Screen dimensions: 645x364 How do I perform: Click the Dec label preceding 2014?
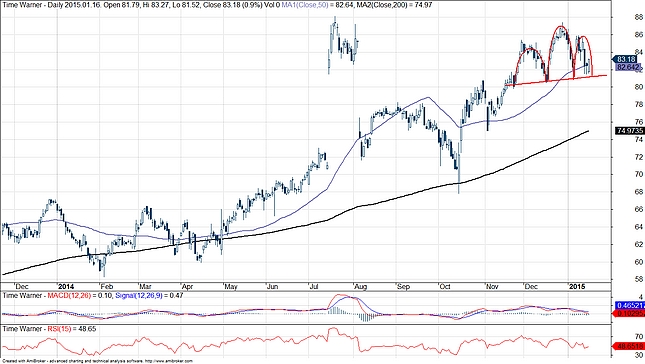tap(21, 286)
